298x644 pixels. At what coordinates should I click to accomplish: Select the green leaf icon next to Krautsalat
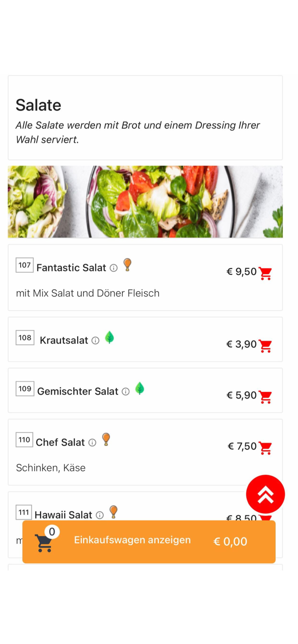point(110,337)
